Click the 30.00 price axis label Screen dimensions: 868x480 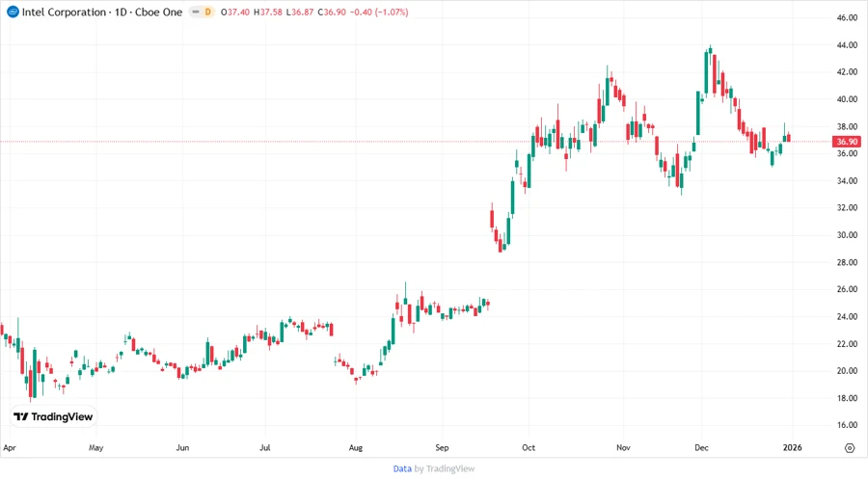tap(847, 235)
